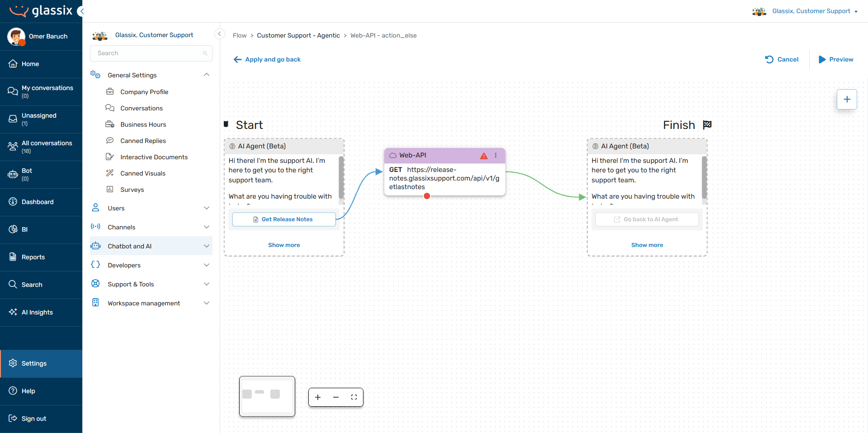
Task: Click Go back to AI Agent button
Action: coord(647,219)
